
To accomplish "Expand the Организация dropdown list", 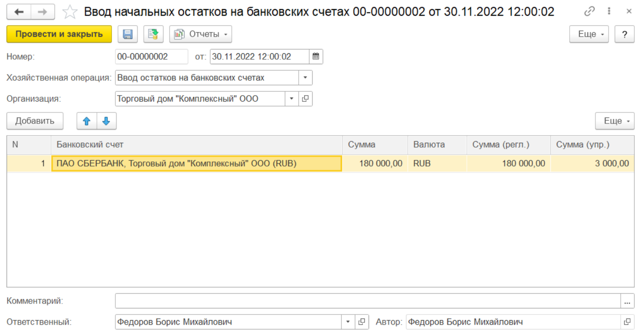I will click(x=292, y=99).
